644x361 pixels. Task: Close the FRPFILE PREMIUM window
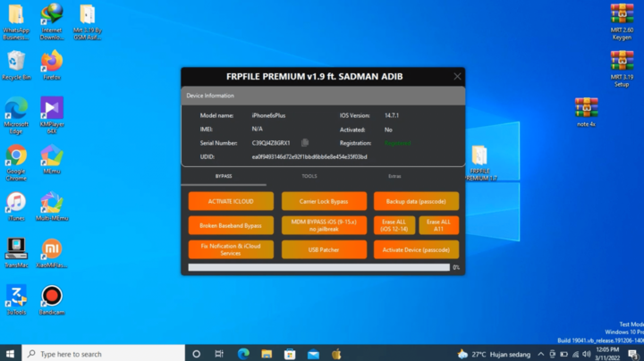457,76
